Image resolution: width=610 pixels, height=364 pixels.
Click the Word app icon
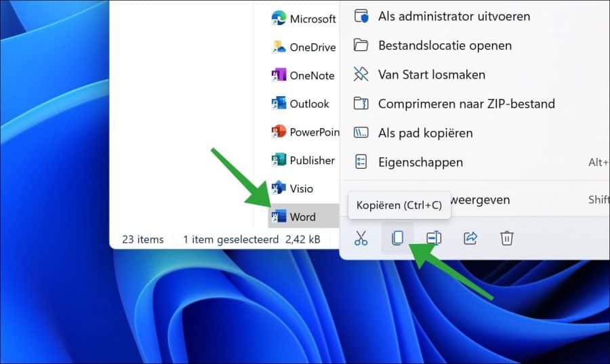coord(279,216)
